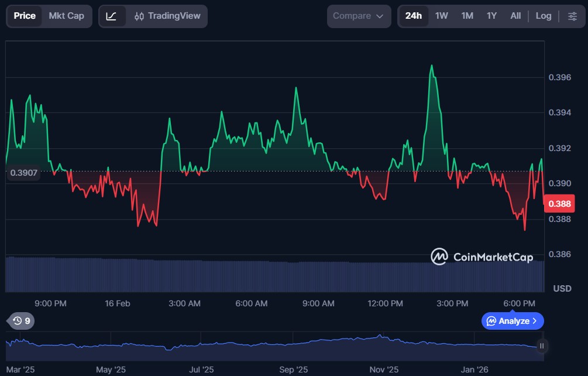
Task: Switch chart to Mkt Cap view
Action: point(66,16)
